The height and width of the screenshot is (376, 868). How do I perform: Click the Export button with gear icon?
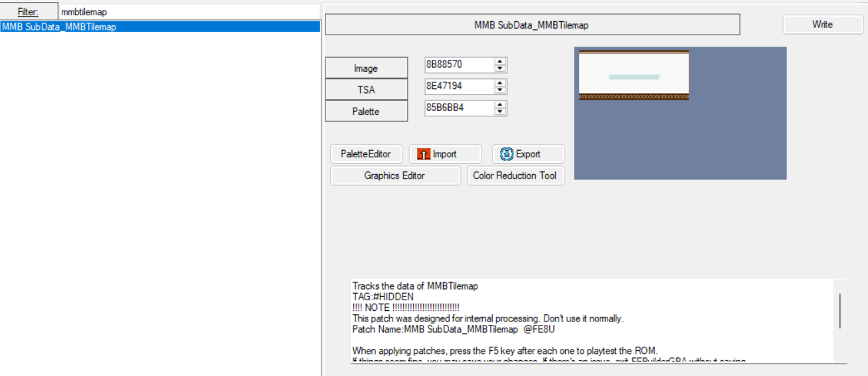pyautogui.click(x=528, y=154)
